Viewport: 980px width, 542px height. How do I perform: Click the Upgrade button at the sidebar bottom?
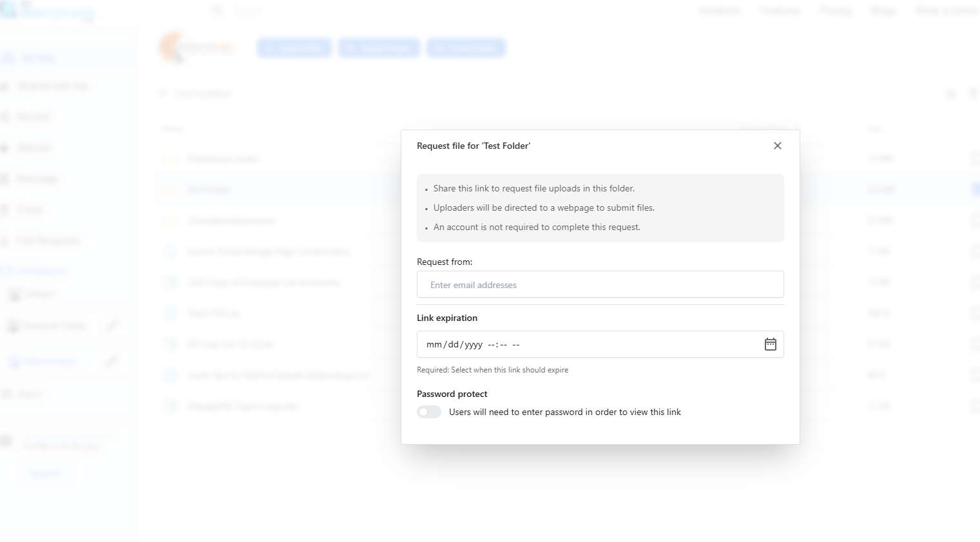click(45, 472)
